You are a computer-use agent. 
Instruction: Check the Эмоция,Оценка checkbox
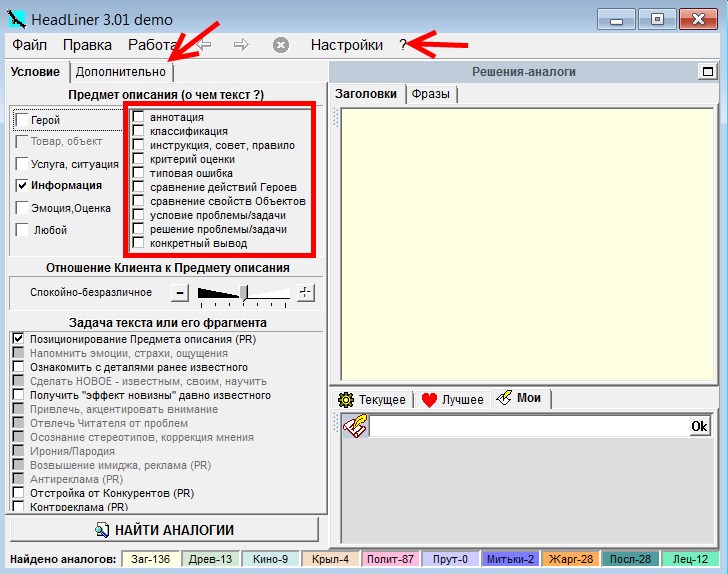coord(22,208)
